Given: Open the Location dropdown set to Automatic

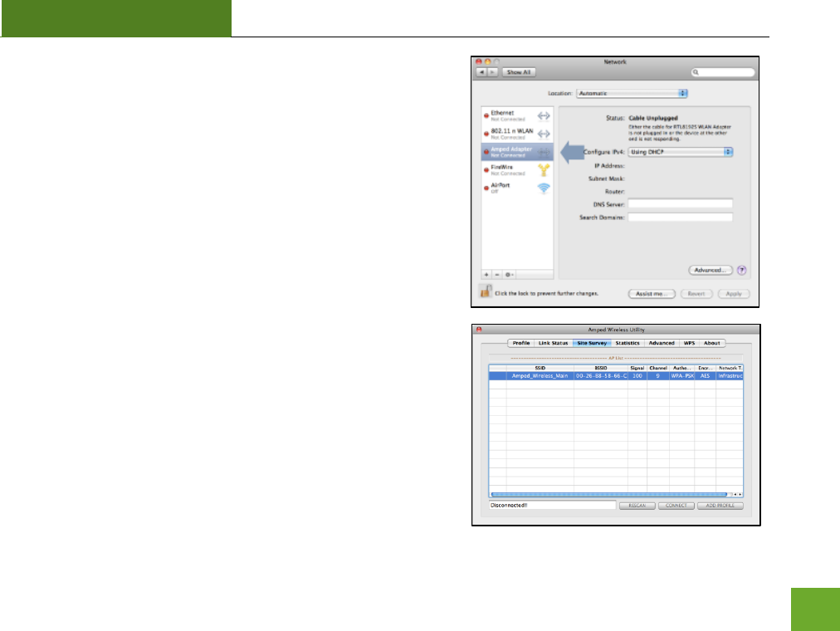Looking at the screenshot, I should tap(632, 94).
